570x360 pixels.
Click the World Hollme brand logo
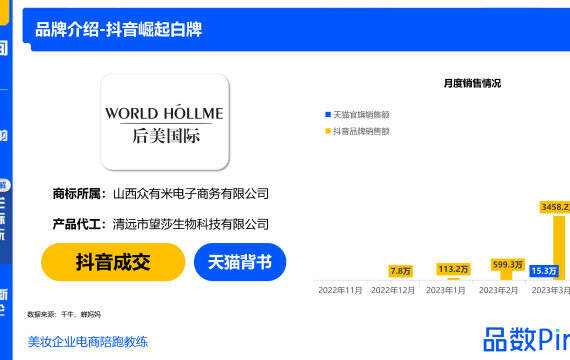coord(165,122)
